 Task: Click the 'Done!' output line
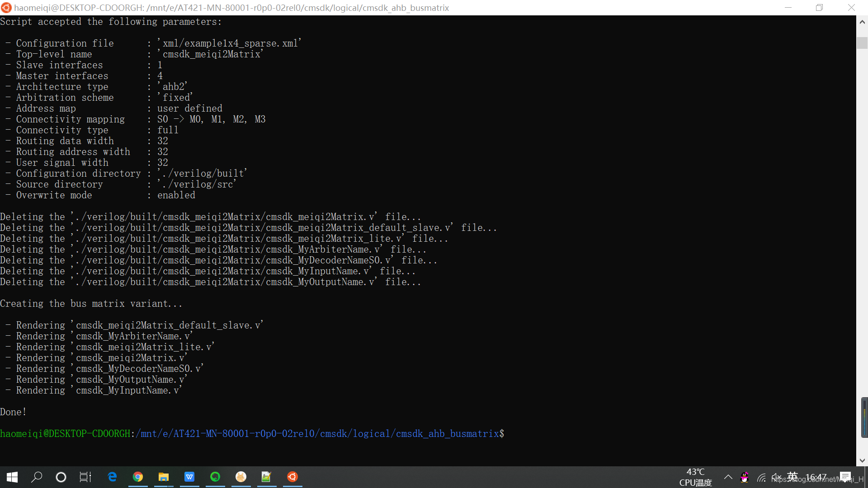pyautogui.click(x=13, y=412)
